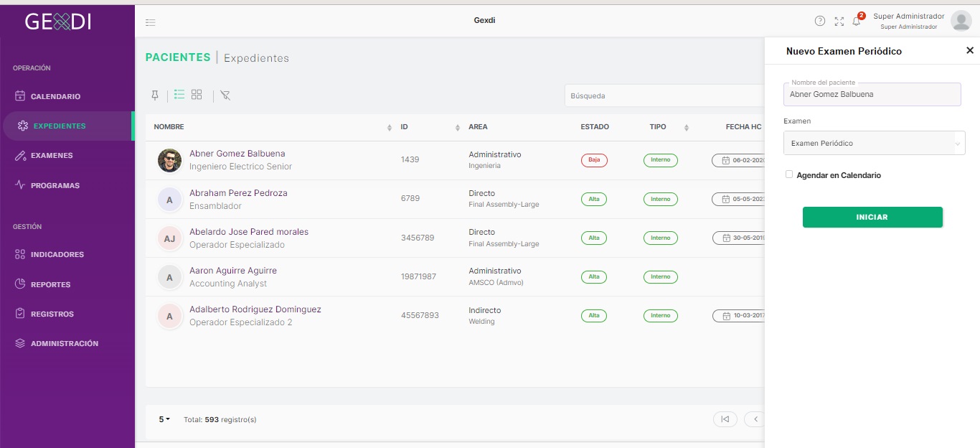Viewport: 980px width, 448px height.
Task: Click the Búsqueda search field
Action: click(664, 95)
